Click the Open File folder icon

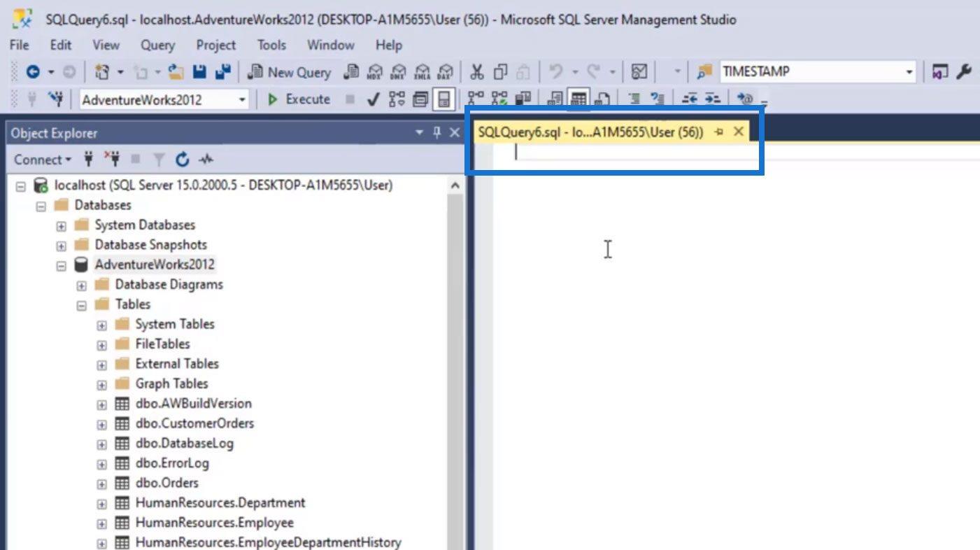pyautogui.click(x=176, y=71)
